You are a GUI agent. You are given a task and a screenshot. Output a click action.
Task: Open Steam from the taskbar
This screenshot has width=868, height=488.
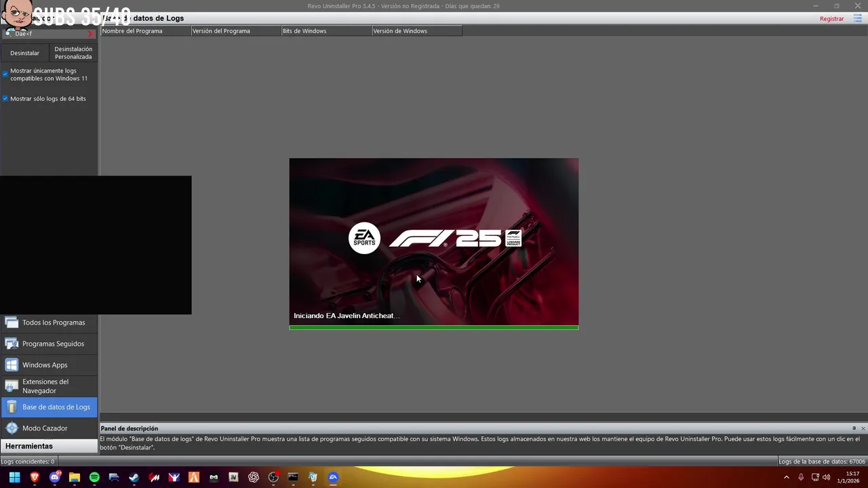(134, 477)
